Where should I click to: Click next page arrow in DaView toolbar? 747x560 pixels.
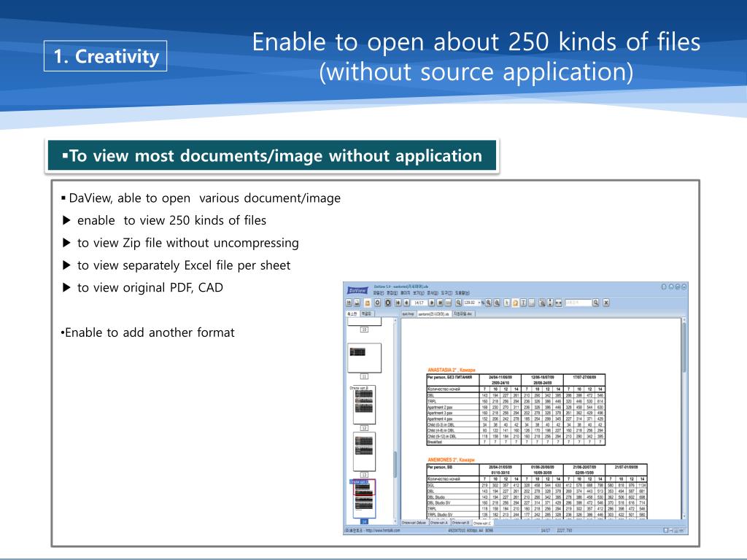[432, 303]
